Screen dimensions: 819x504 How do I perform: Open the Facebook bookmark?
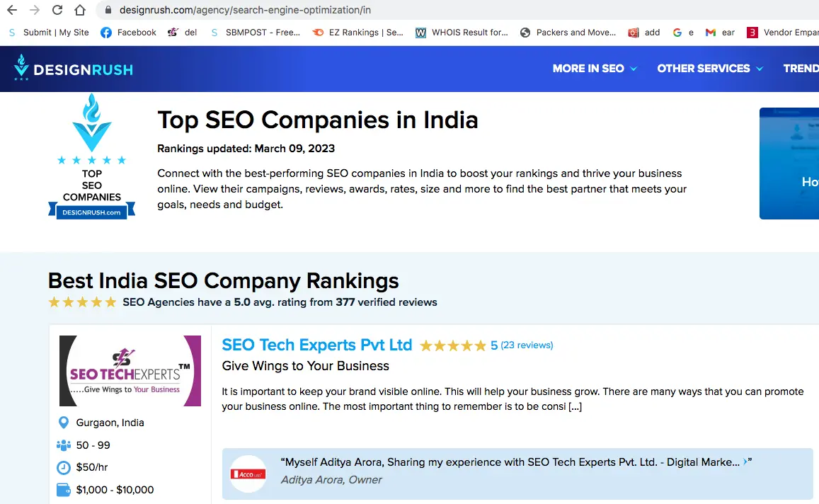pos(128,33)
